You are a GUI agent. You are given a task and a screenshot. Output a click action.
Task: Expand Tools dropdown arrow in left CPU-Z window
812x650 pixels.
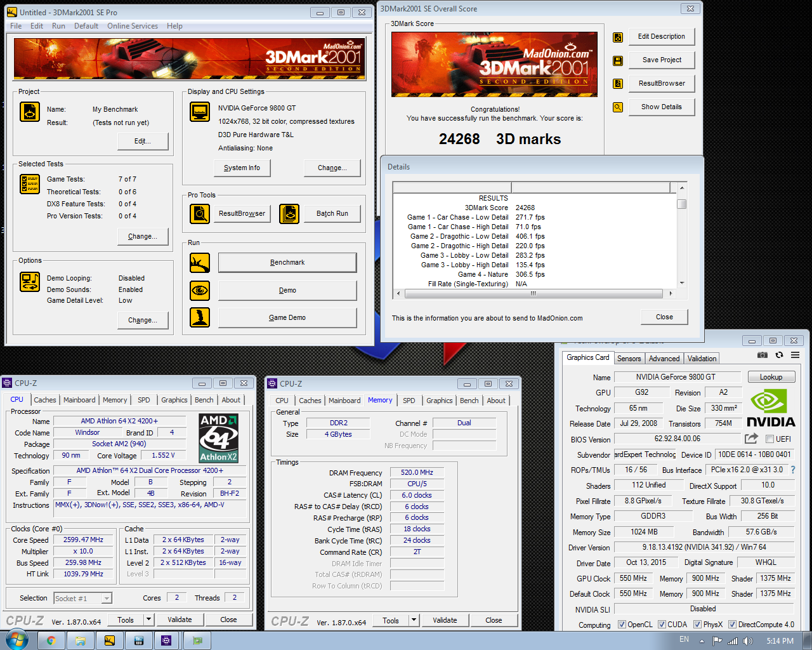click(148, 620)
